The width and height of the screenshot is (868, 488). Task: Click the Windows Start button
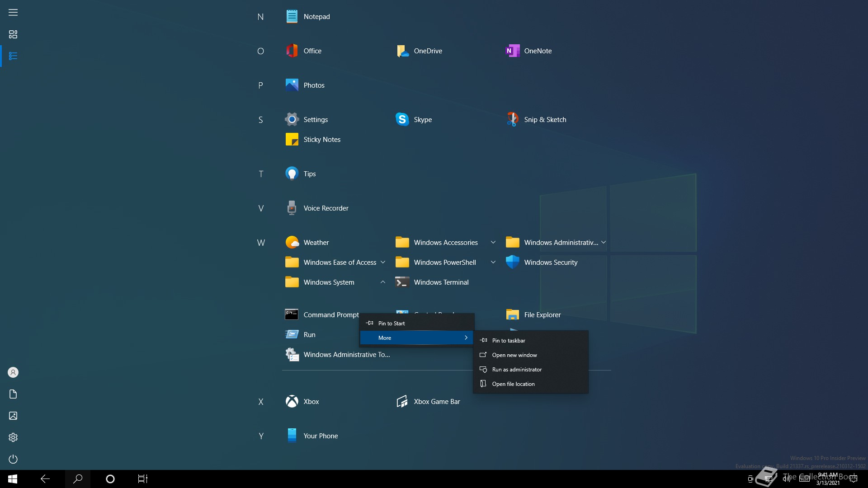pyautogui.click(x=13, y=479)
